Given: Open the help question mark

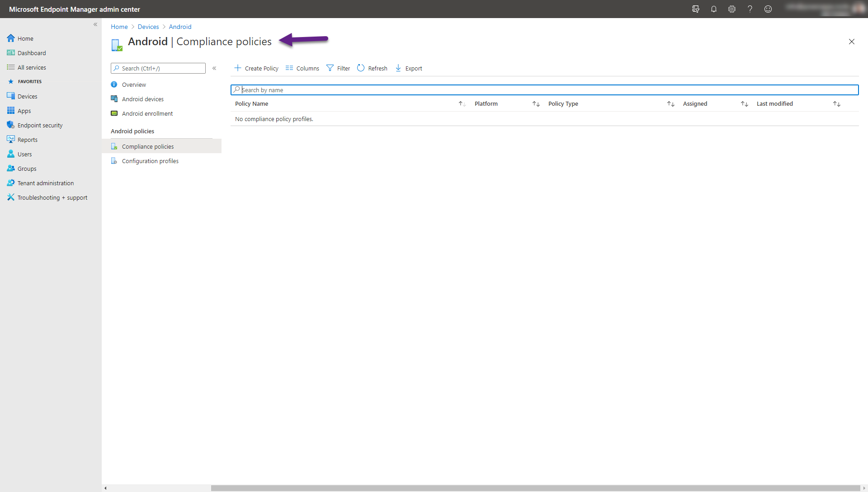Looking at the screenshot, I should (750, 9).
